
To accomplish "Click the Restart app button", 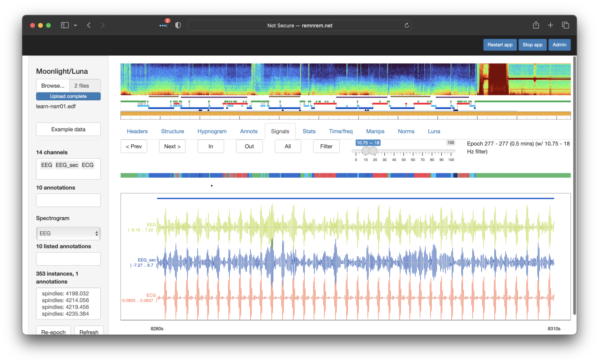I will click(x=500, y=45).
